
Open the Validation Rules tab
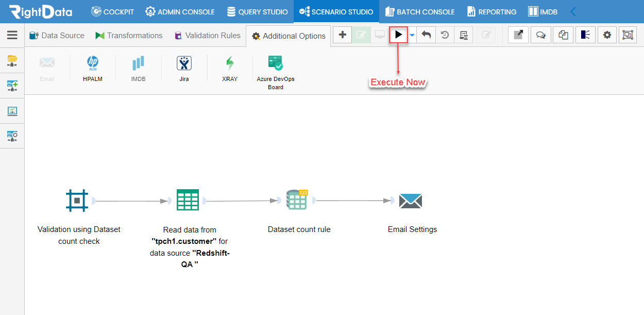207,35
